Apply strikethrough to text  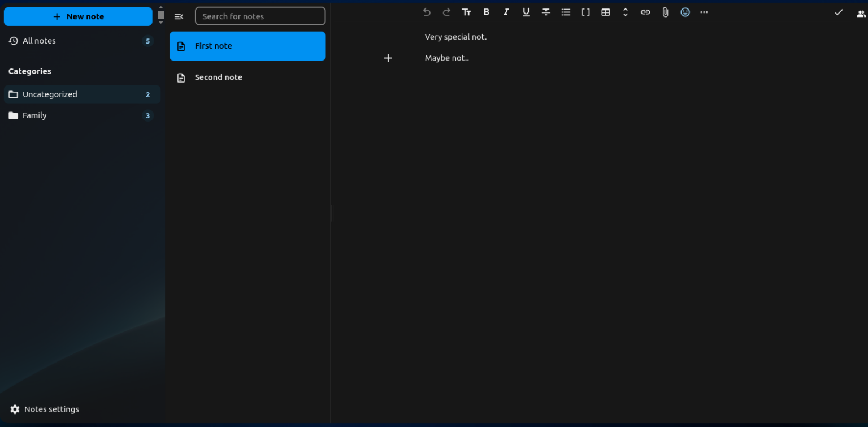pos(546,12)
